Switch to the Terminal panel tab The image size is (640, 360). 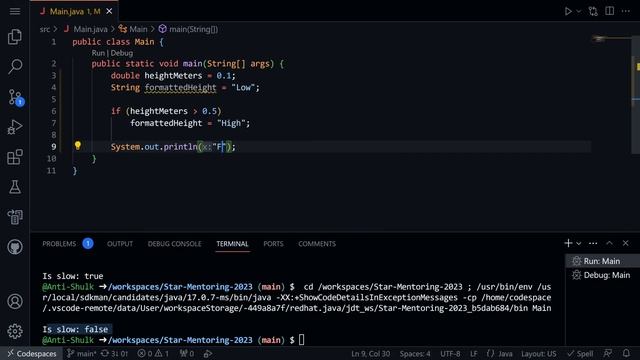(232, 244)
